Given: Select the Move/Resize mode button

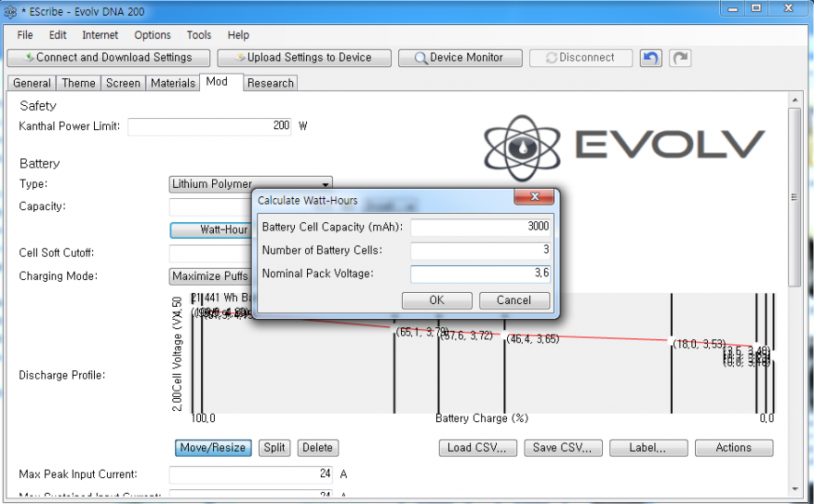Looking at the screenshot, I should [213, 447].
